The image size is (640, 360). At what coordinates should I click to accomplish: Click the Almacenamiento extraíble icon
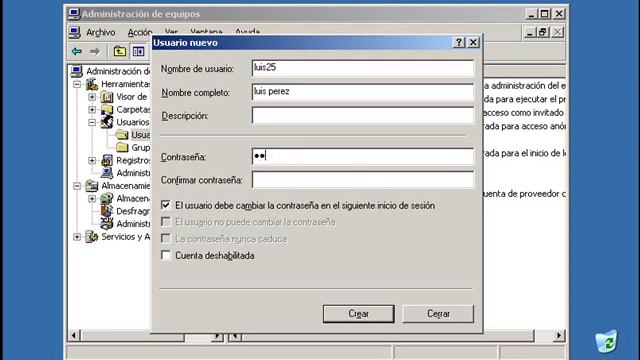(107, 198)
